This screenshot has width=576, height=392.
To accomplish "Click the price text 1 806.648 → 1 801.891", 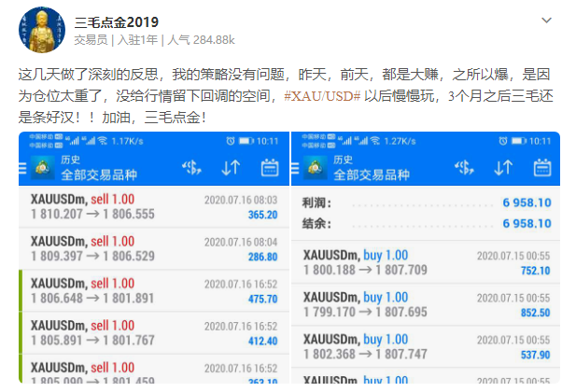I will tap(92, 299).
